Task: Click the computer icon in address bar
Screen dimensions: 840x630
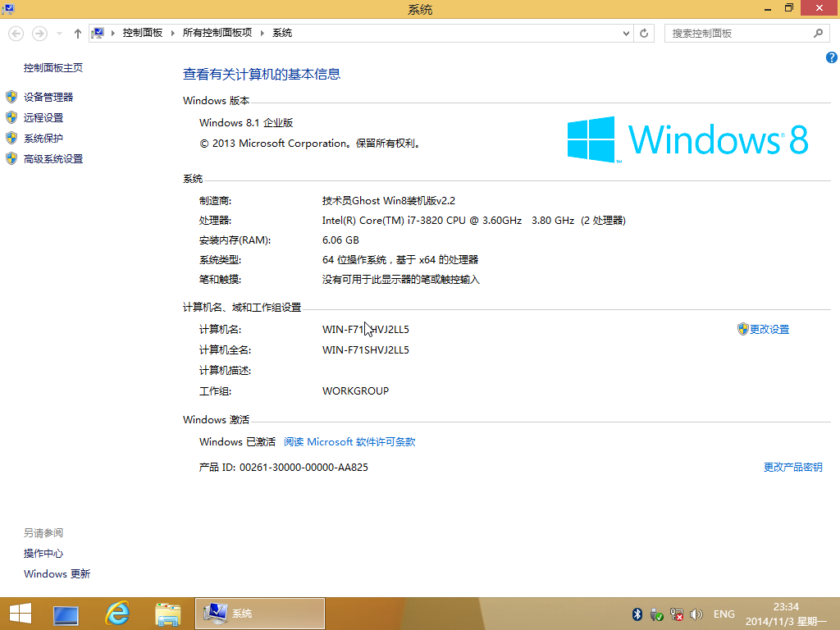Action: coord(98,33)
